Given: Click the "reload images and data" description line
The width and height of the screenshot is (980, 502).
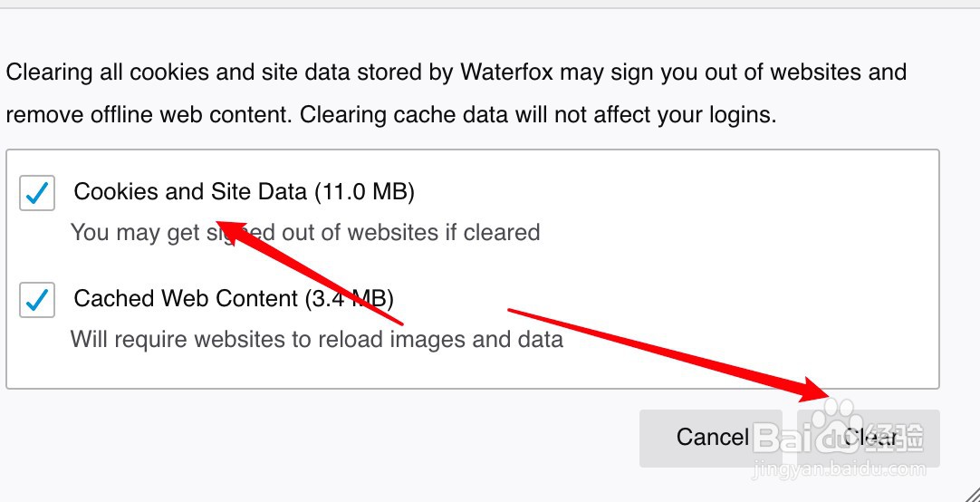Looking at the screenshot, I should 317,340.
